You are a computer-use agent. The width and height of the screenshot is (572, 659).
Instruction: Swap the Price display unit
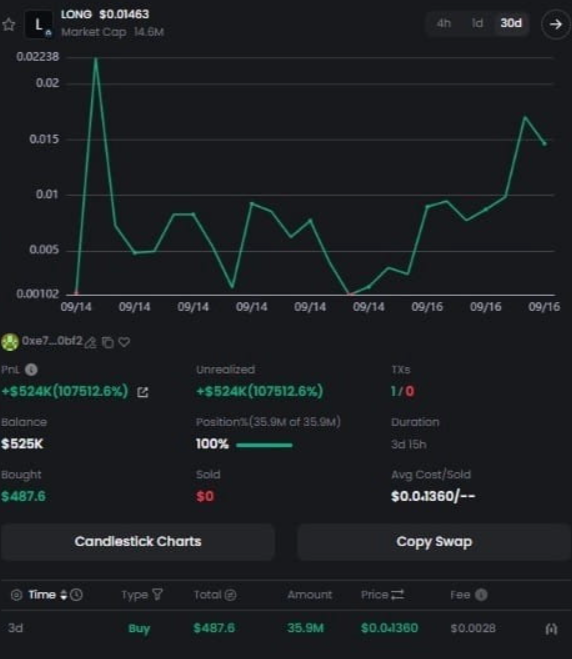(398, 594)
